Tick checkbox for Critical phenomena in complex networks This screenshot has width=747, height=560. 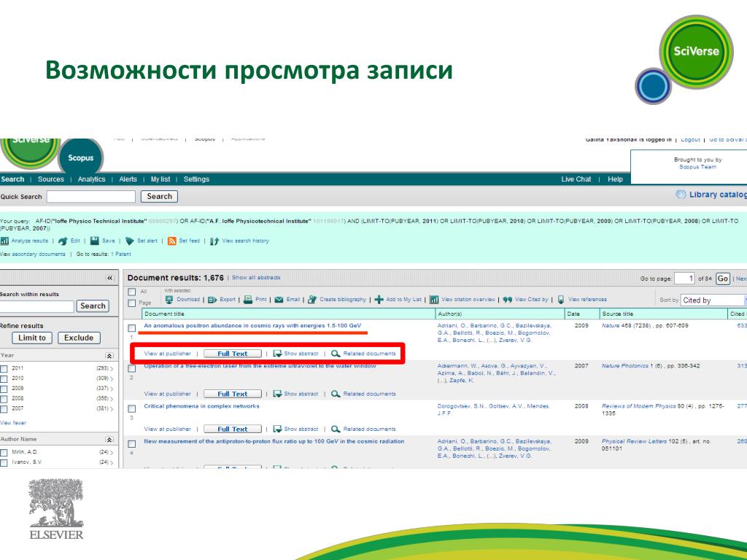click(x=132, y=408)
